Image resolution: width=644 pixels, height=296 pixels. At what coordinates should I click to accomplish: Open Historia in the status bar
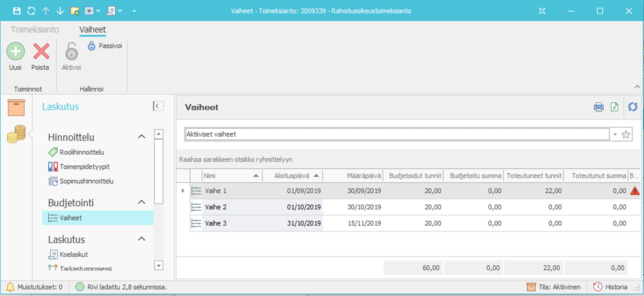(x=610, y=287)
